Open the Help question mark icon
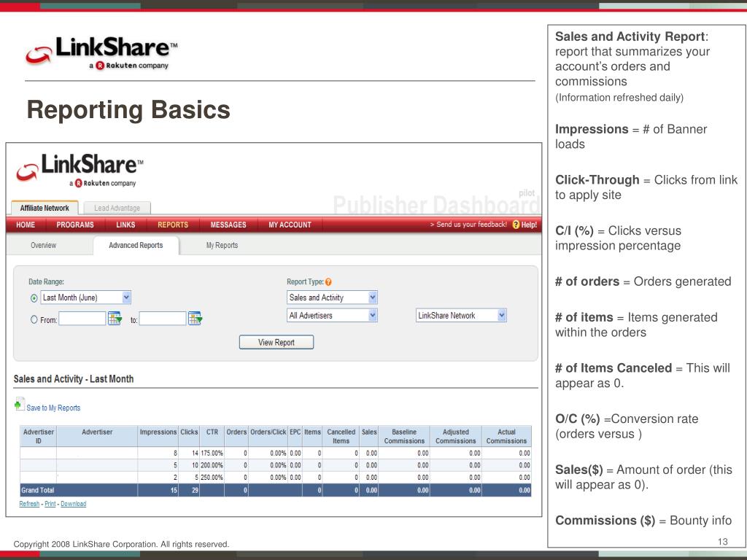The height and width of the screenshot is (560, 747). pyautogui.click(x=516, y=225)
